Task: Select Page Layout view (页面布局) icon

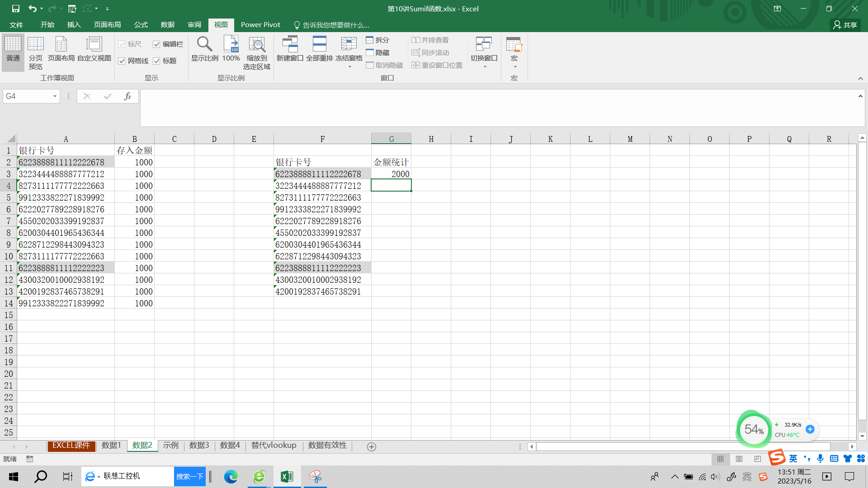Action: (x=61, y=49)
